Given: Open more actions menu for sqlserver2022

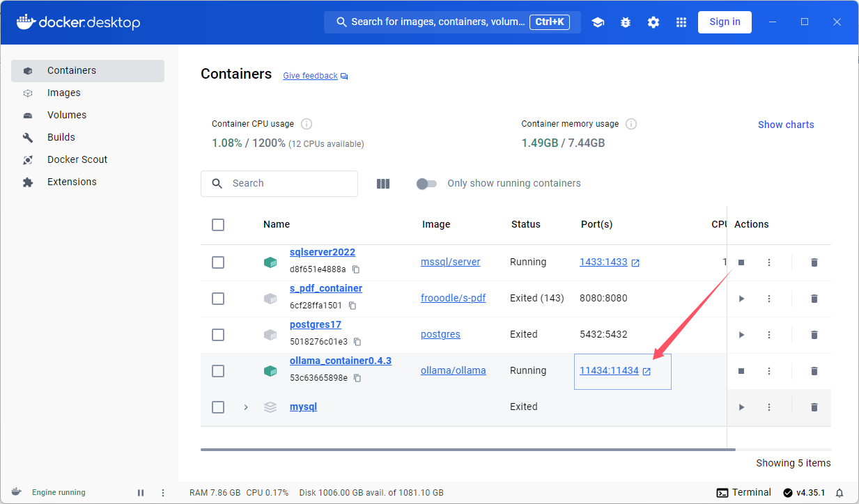Looking at the screenshot, I should click(x=769, y=262).
